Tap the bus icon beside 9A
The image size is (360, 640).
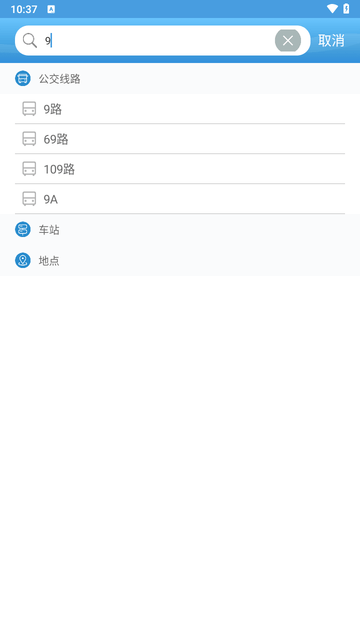tap(29, 199)
